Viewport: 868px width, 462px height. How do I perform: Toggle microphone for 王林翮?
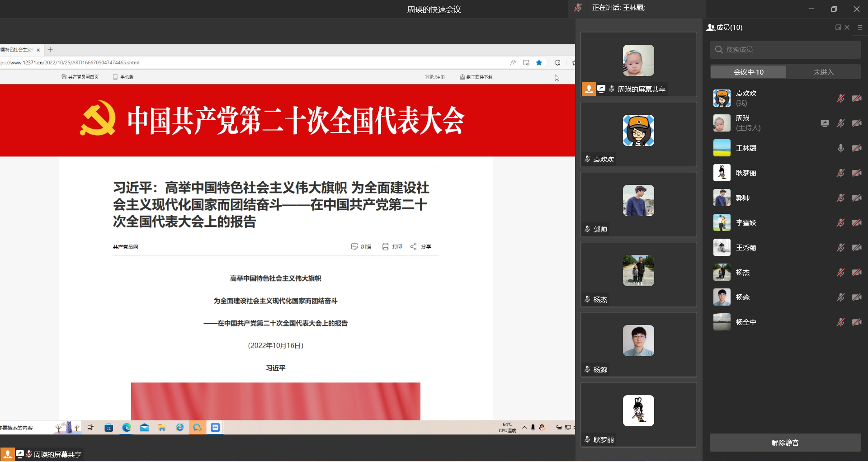click(x=840, y=148)
